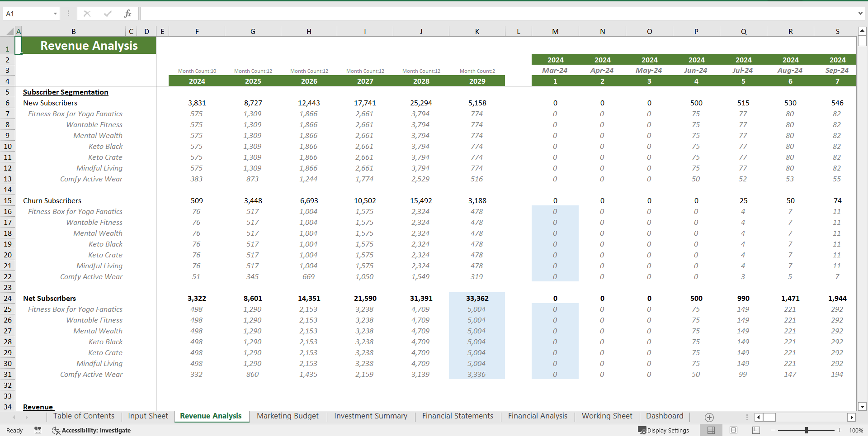
Task: Click the Cancel entry X icon
Action: point(87,14)
